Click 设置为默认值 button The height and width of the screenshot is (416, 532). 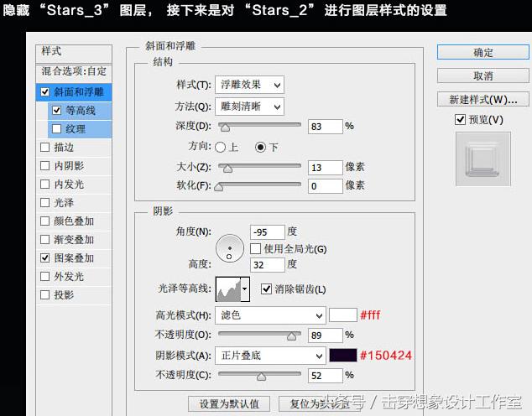coord(229,403)
